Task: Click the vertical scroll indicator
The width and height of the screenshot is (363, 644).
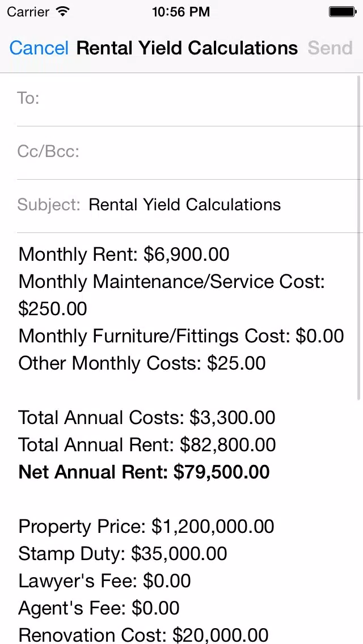Action: 359,238
